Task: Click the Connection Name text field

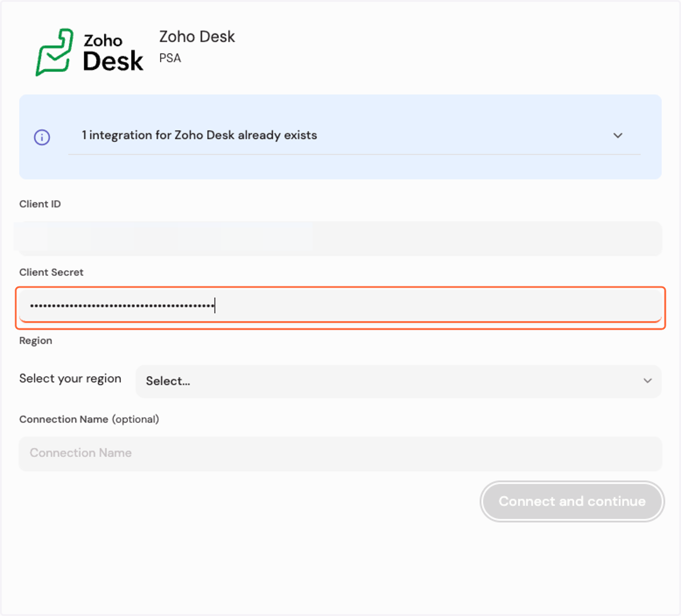Action: coord(340,453)
